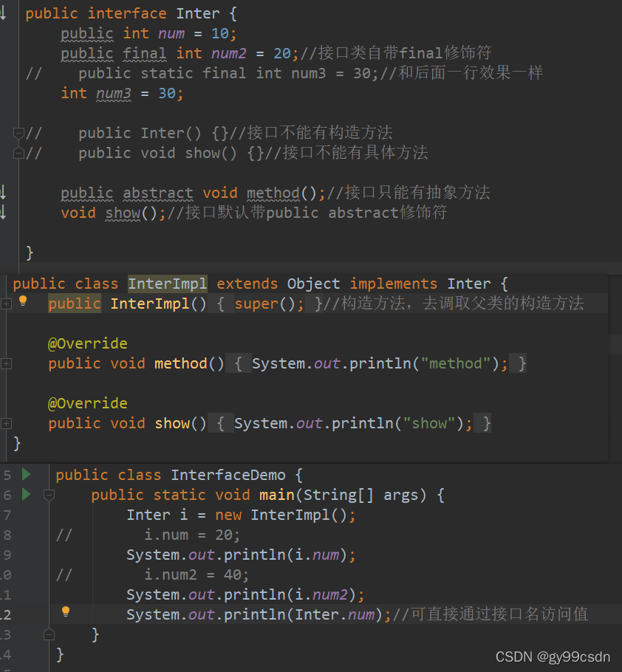Click the class name 'InterfaceDemo'
This screenshot has height=672, width=622.
(x=228, y=475)
